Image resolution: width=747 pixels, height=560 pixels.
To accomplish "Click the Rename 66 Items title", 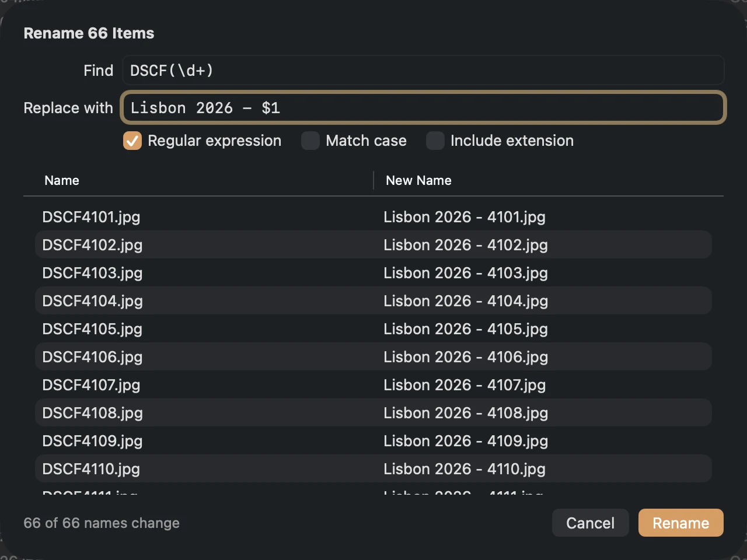I will 89,33.
